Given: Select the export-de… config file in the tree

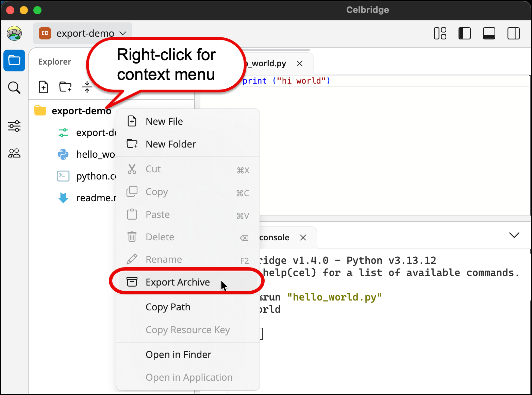Looking at the screenshot, I should click(x=87, y=133).
